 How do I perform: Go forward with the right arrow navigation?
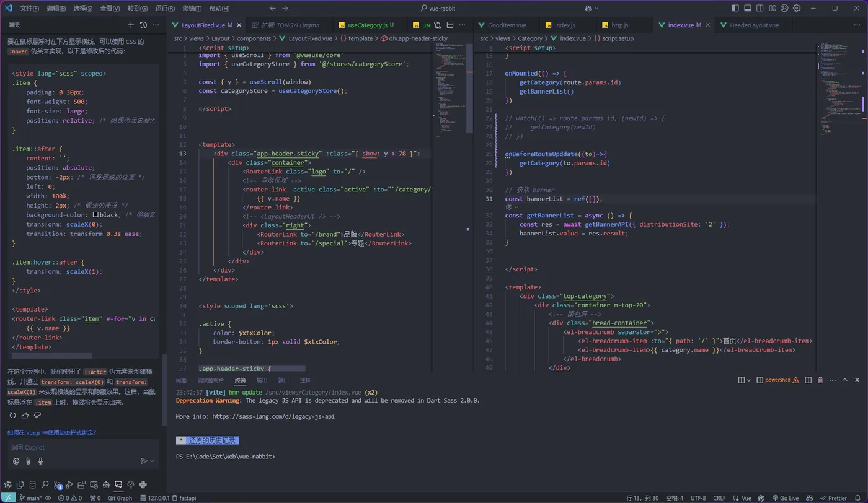pyautogui.click(x=285, y=8)
